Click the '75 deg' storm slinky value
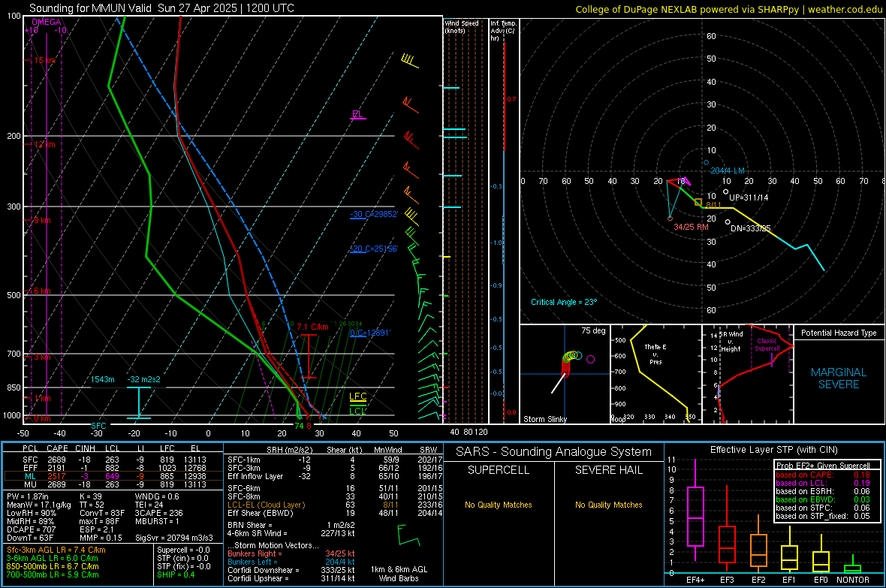 [x=593, y=330]
